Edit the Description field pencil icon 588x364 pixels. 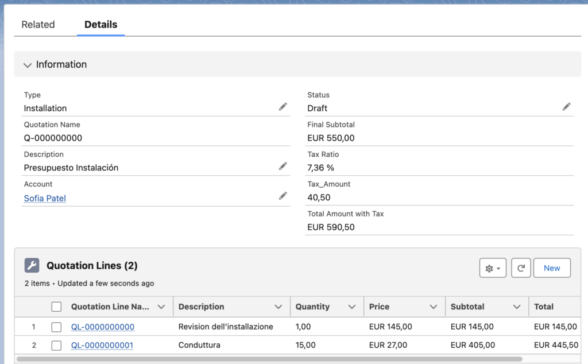[x=283, y=166]
